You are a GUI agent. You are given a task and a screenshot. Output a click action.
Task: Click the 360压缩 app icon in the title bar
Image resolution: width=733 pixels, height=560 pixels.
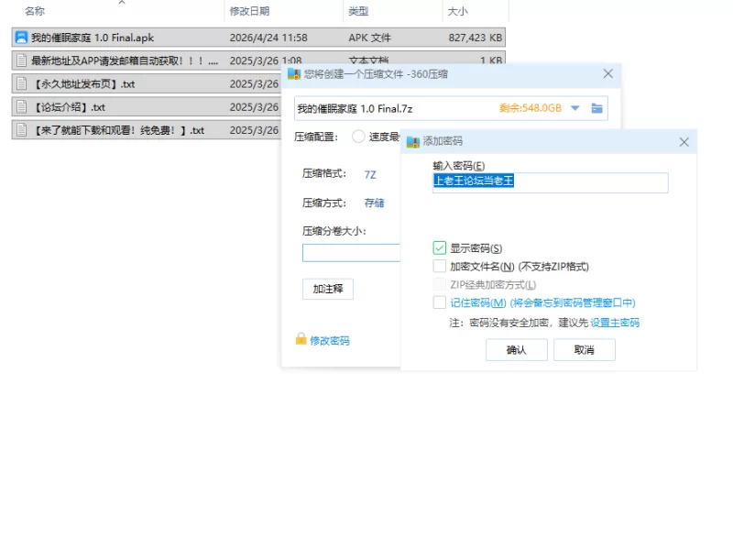click(293, 74)
